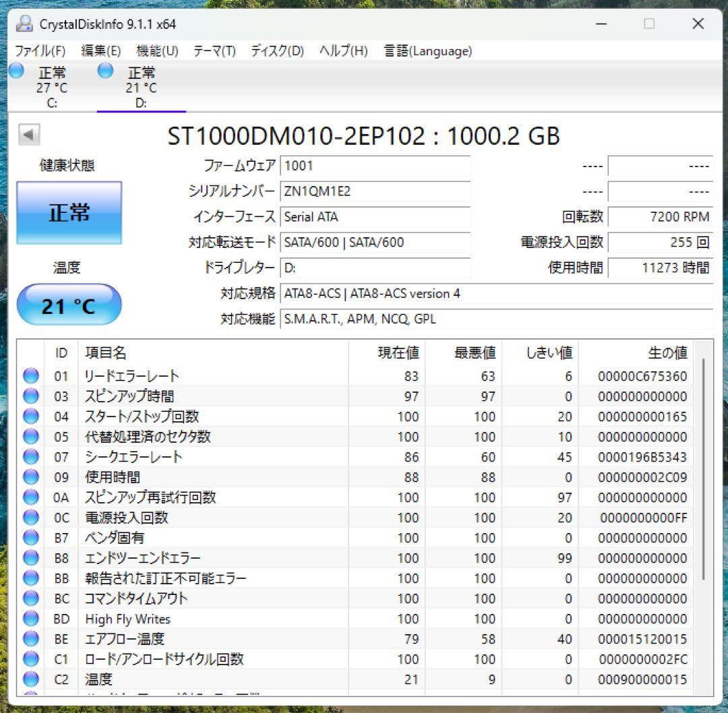Click the status dot on the 温度 row
728x713 pixels.
(30, 679)
